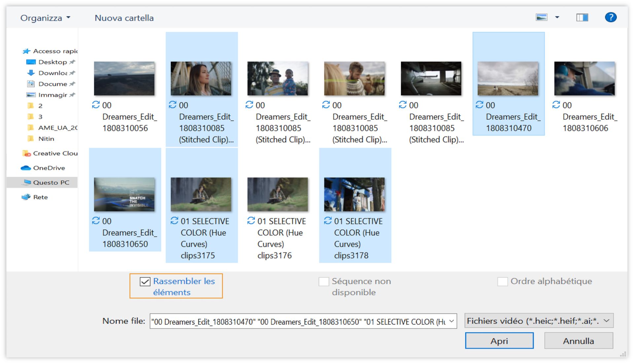Open Creative Cloud Files folder
The width and height of the screenshot is (634, 364).
click(x=55, y=153)
